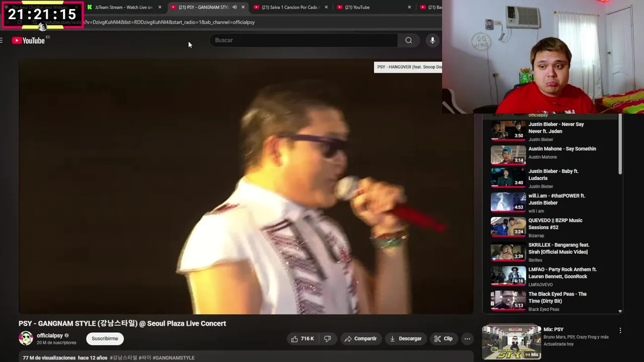
Task: Click 'will.i.am - #thatPOWER ft. Justin Bieber' title
Action: pyautogui.click(x=556, y=199)
